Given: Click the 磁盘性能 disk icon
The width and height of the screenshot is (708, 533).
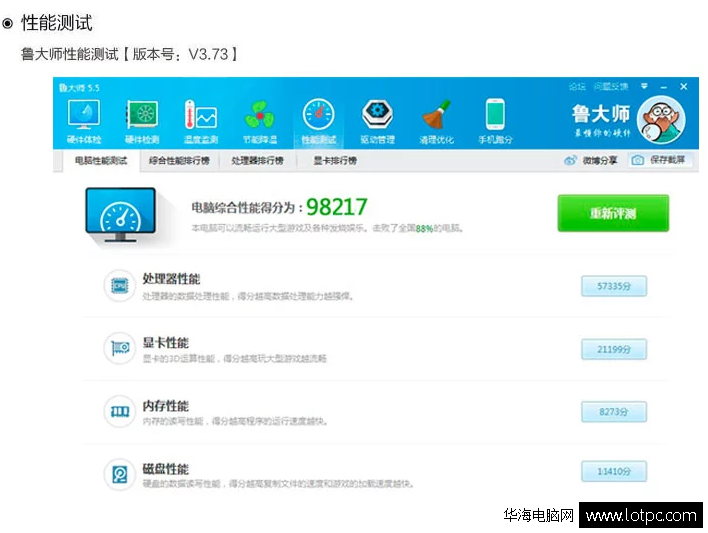Looking at the screenshot, I should pyautogui.click(x=119, y=474).
